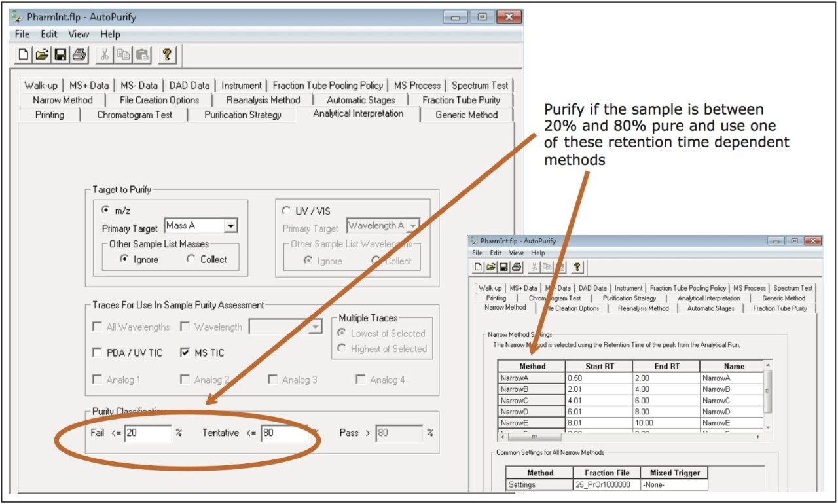Screen dimensions: 838x504
Task: Click Copy icon in large window toolbar
Action: tap(122, 56)
